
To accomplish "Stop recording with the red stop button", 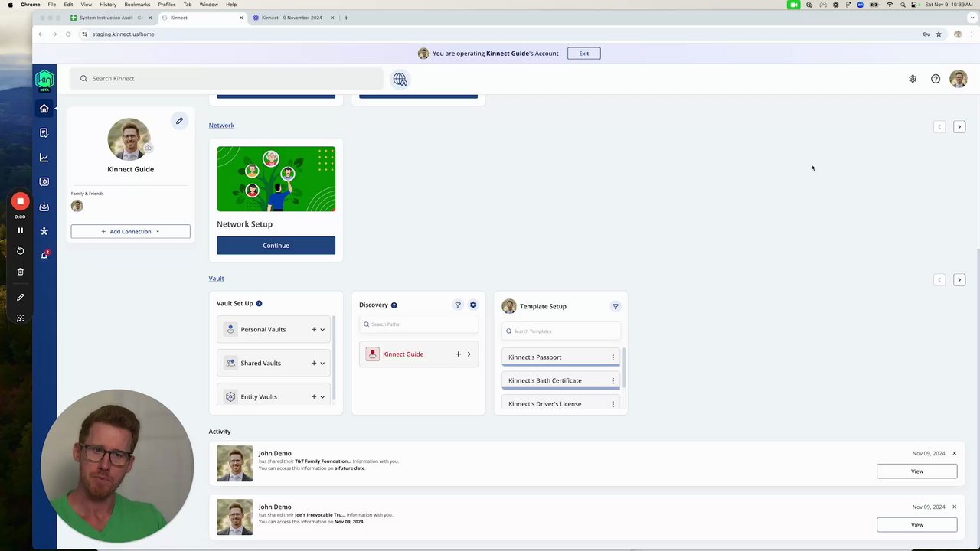I will [21, 202].
